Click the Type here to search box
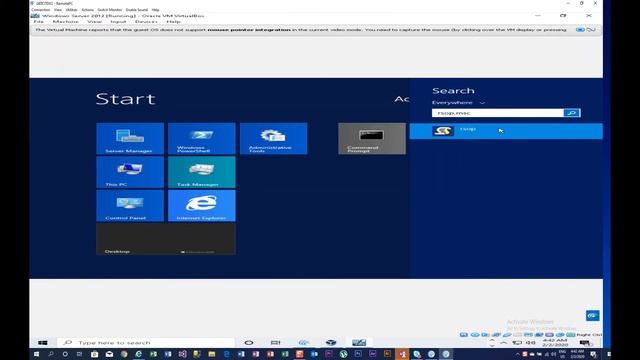The width and height of the screenshot is (640, 360). coord(146,342)
